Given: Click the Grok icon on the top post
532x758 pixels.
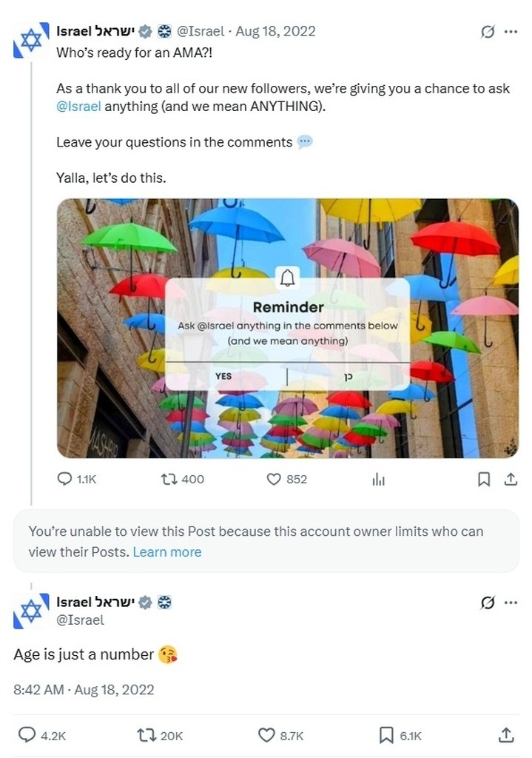Looking at the screenshot, I should pyautogui.click(x=488, y=32).
